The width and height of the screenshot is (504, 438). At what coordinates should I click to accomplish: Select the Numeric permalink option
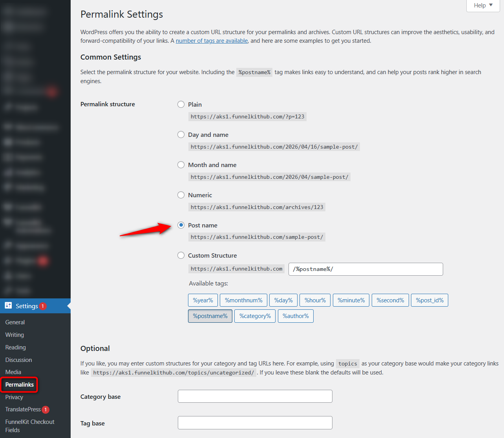coord(181,195)
